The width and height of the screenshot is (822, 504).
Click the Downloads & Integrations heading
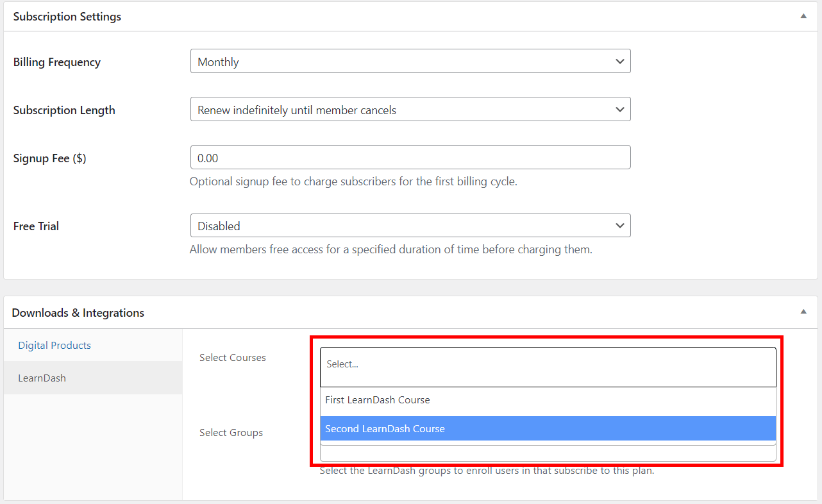[x=78, y=313]
